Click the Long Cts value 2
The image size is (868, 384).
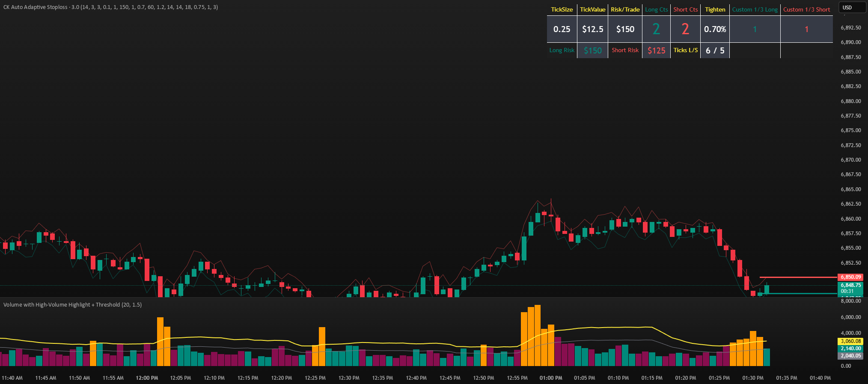tap(656, 29)
